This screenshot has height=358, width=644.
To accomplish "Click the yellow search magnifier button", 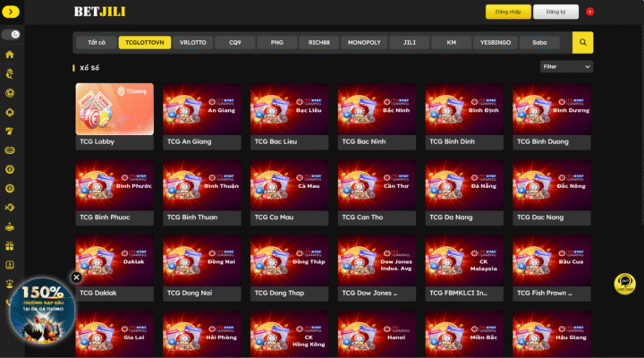I will pyautogui.click(x=582, y=42).
